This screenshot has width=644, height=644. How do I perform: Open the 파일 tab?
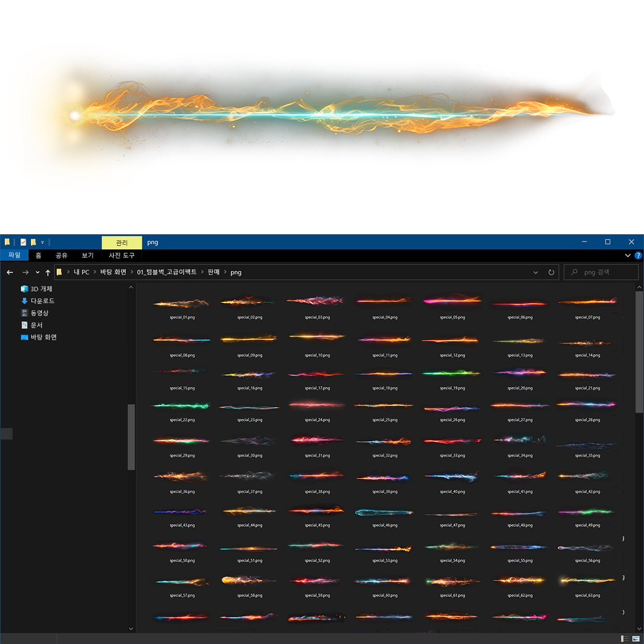pyautogui.click(x=15, y=255)
